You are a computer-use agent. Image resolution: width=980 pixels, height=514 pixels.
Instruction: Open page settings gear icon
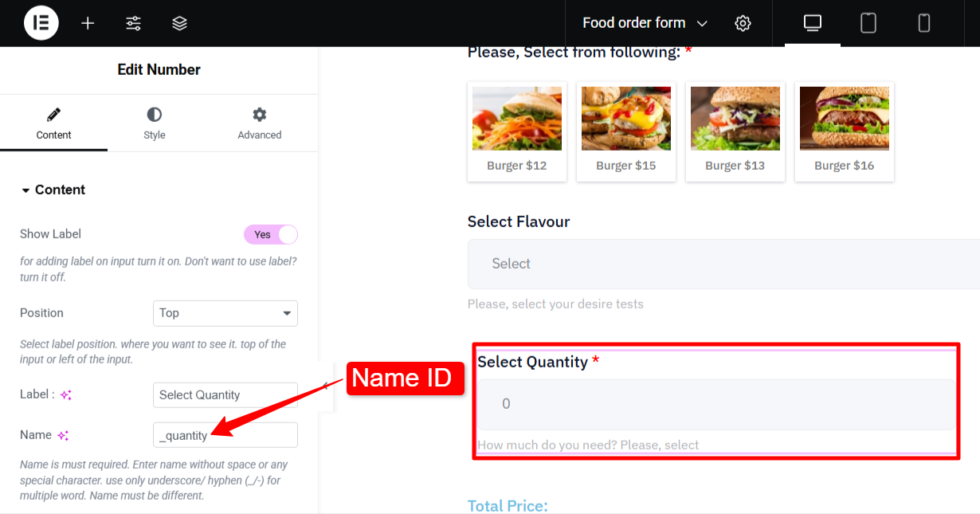tap(743, 23)
